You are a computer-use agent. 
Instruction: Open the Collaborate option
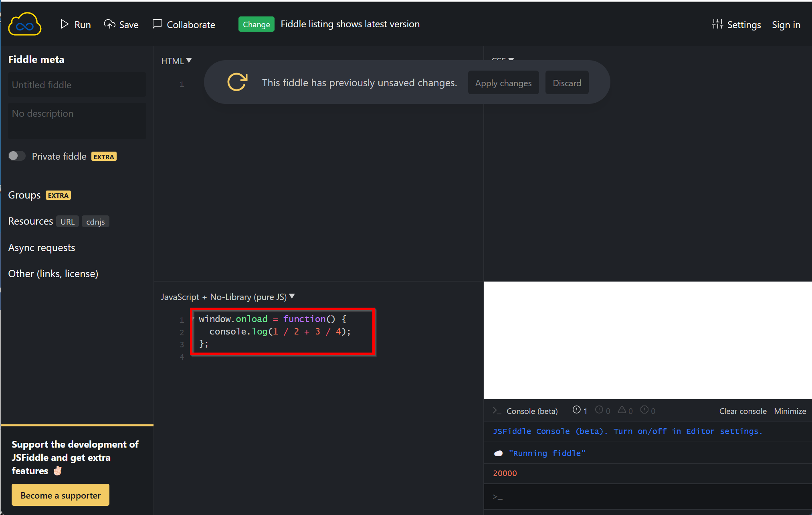tap(184, 24)
